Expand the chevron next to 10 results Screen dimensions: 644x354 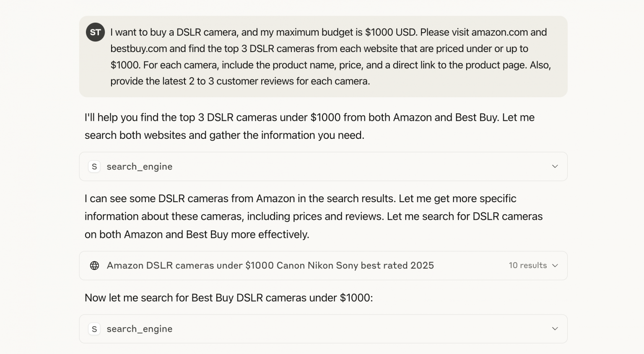[555, 265]
